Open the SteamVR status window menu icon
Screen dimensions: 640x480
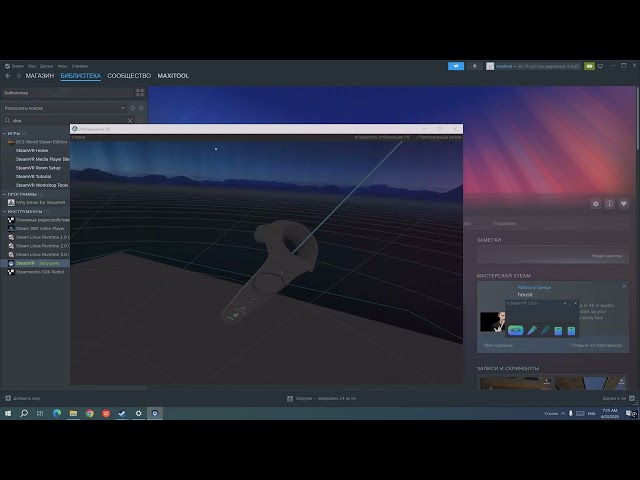pos(508,303)
